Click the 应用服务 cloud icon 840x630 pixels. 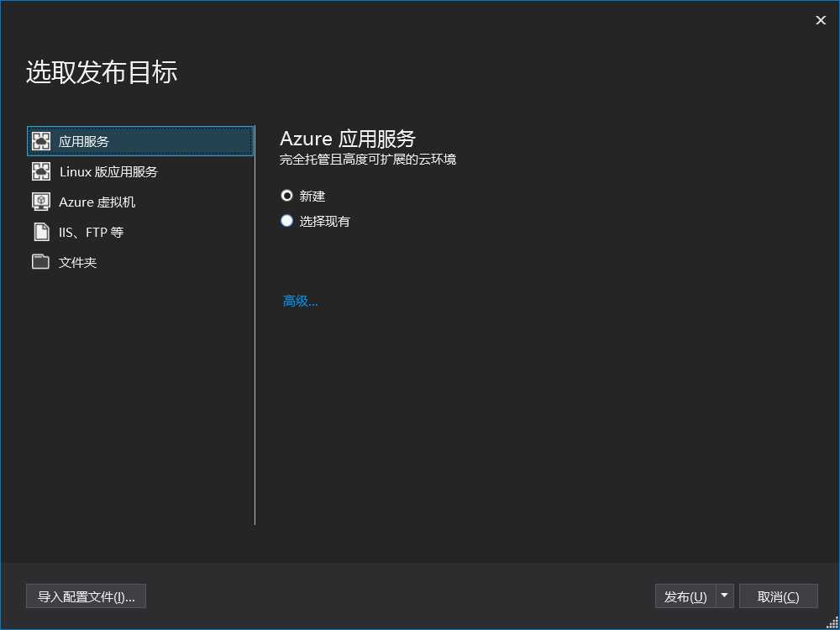click(x=41, y=141)
